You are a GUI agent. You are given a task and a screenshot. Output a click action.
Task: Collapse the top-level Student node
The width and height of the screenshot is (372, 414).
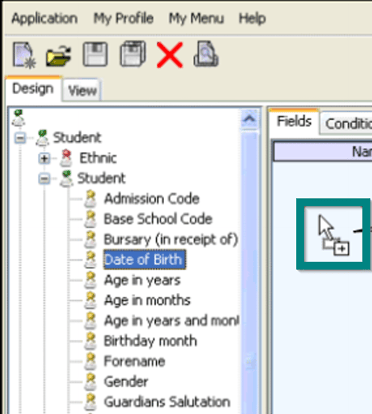click(20, 138)
